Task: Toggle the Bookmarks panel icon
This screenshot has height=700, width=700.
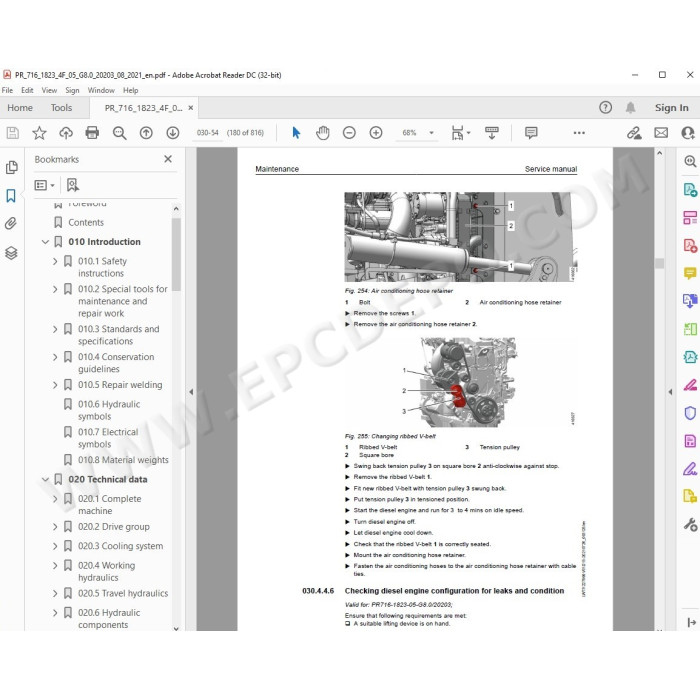Action: pos(11,195)
